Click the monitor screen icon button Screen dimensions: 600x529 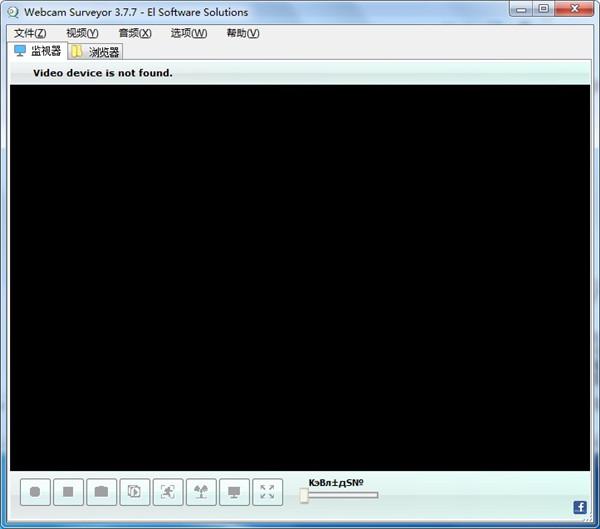(234, 492)
